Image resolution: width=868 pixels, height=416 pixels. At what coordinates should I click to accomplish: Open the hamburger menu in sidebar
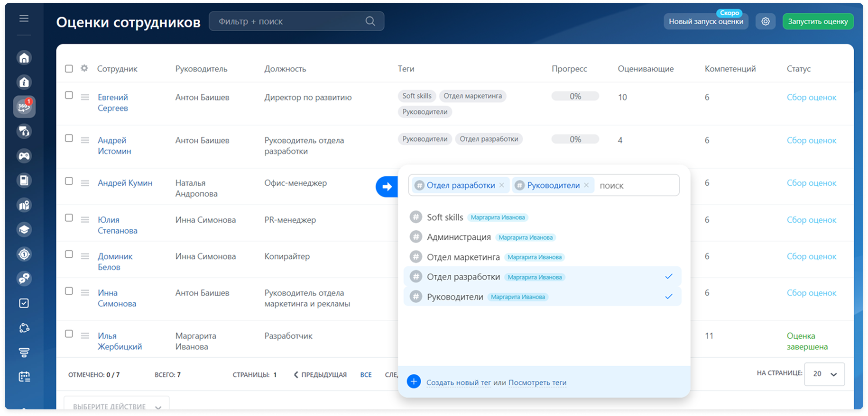point(24,18)
